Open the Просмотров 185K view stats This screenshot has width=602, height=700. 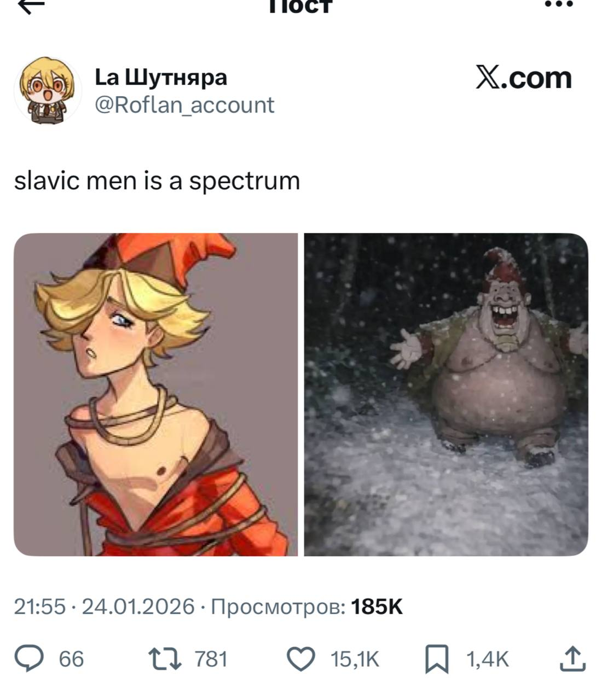click(x=306, y=606)
